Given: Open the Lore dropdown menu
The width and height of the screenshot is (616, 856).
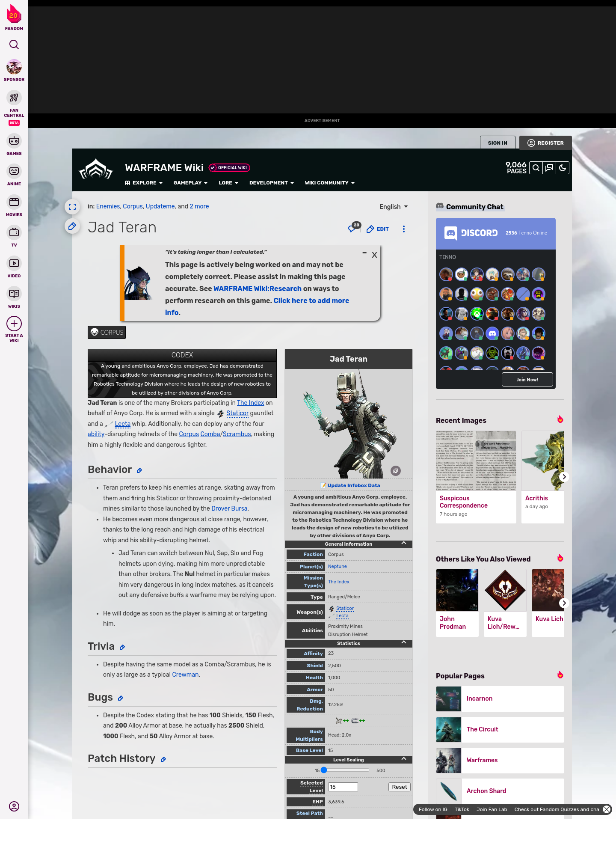Looking at the screenshot, I should point(228,183).
